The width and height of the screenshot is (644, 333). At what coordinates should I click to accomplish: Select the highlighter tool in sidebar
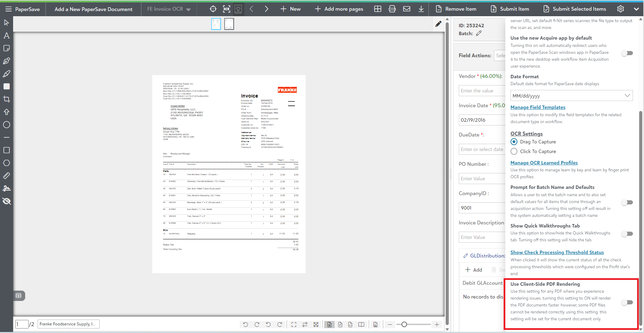pos(7,74)
